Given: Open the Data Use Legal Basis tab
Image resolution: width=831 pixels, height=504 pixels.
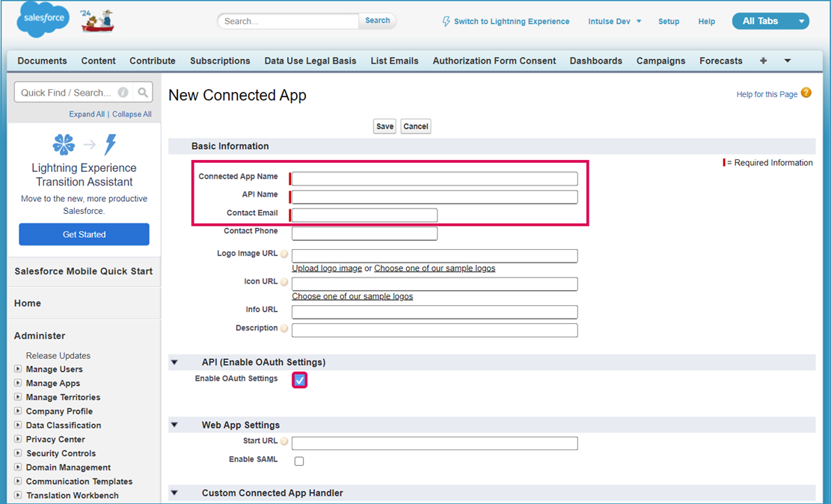Looking at the screenshot, I should 310,61.
